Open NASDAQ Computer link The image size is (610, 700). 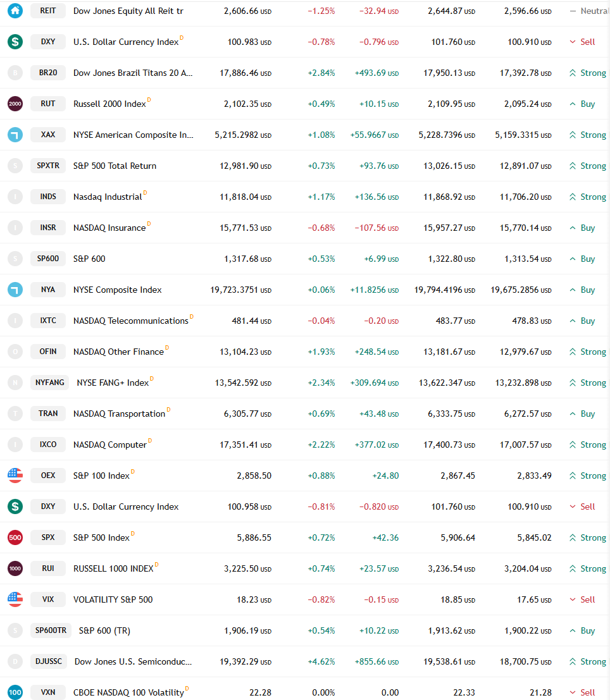click(x=110, y=445)
